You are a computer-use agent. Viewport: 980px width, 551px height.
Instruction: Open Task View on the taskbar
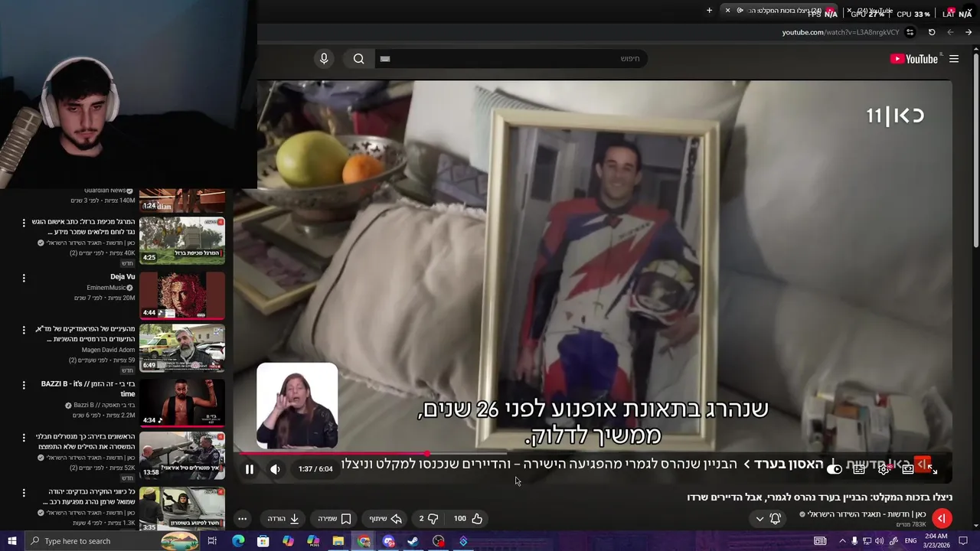point(212,541)
